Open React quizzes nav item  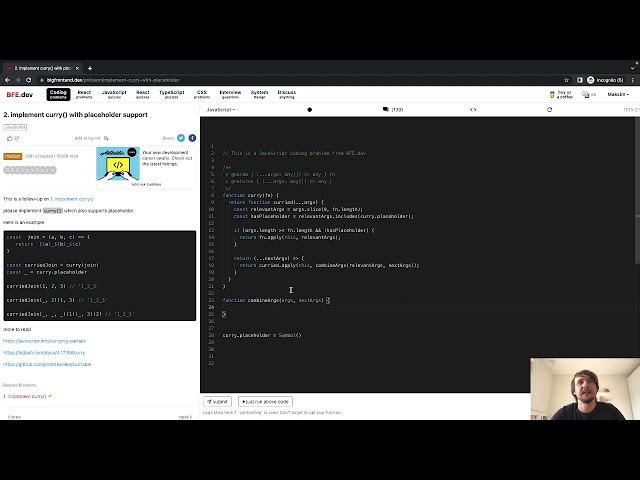point(142,94)
